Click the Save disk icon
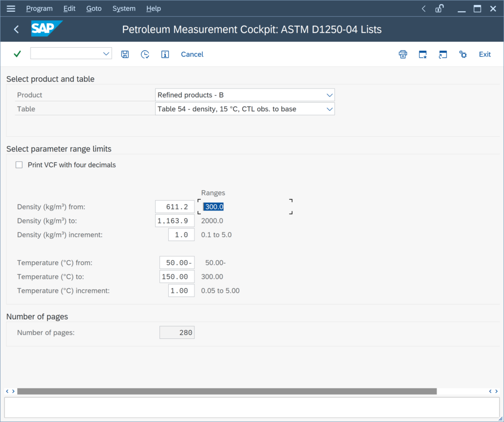 pyautogui.click(x=125, y=54)
